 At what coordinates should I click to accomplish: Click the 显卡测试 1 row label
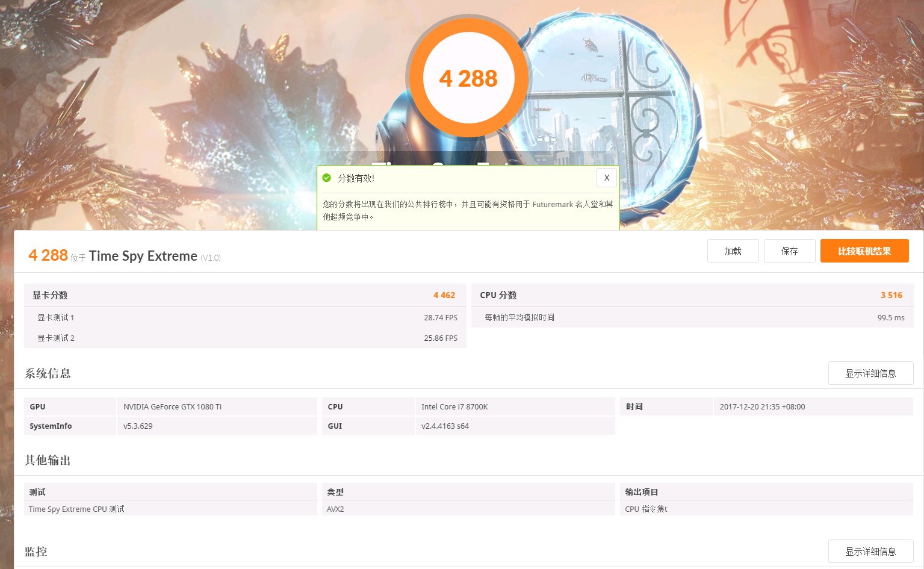(56, 317)
